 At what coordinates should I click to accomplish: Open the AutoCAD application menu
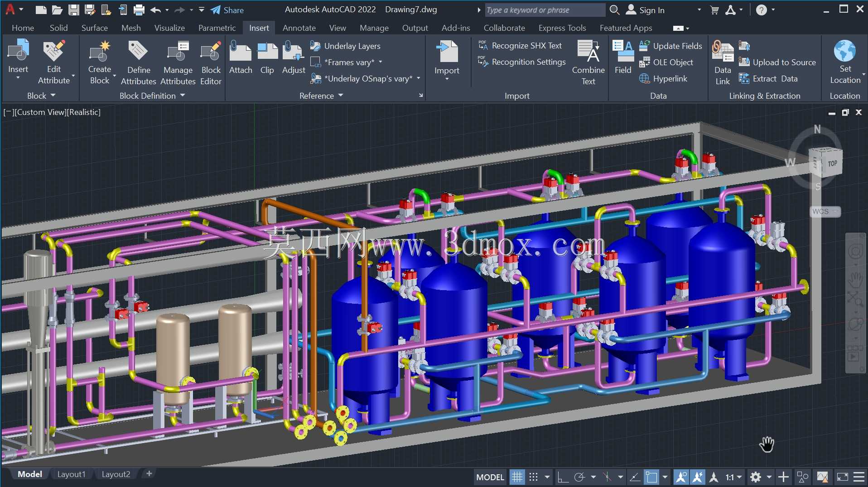(x=10, y=10)
